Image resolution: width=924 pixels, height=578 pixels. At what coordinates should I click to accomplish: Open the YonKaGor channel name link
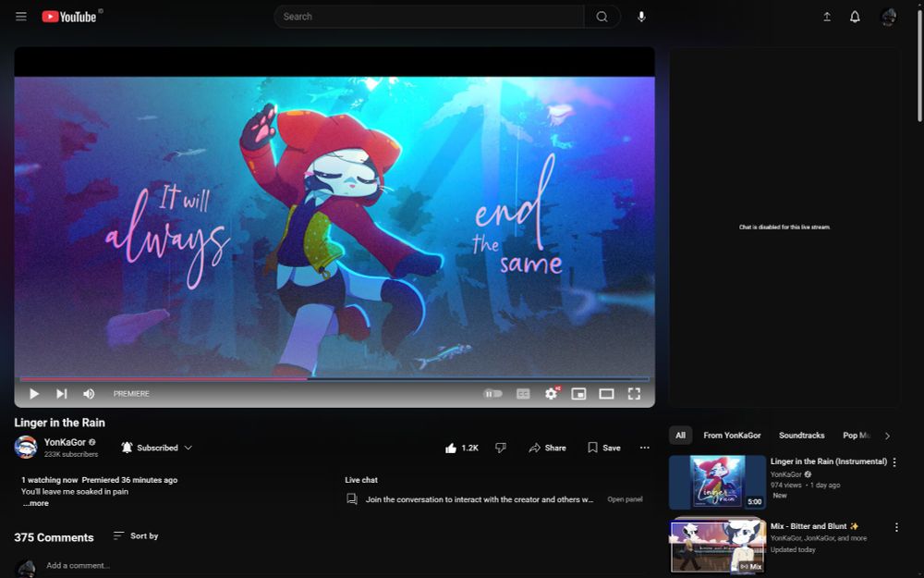(65, 442)
